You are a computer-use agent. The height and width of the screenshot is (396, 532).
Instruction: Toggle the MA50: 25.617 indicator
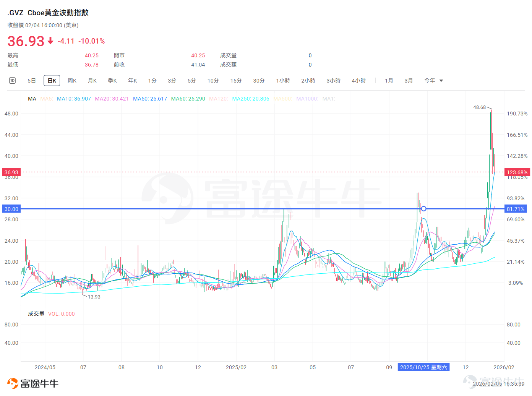tap(150, 99)
